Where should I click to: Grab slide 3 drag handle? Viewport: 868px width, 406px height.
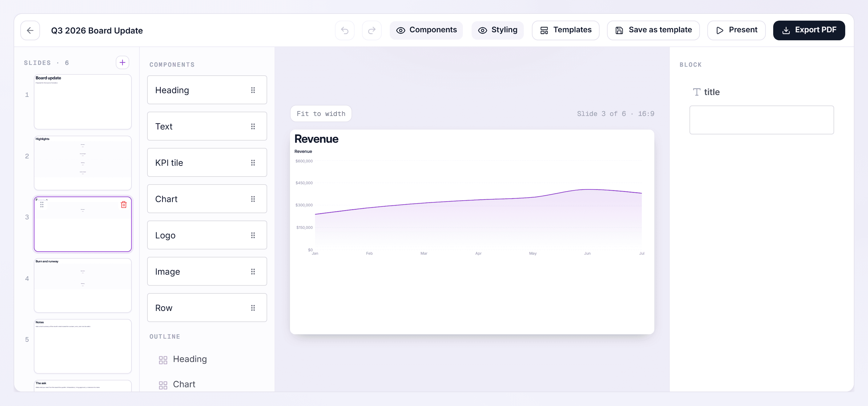[x=42, y=204]
